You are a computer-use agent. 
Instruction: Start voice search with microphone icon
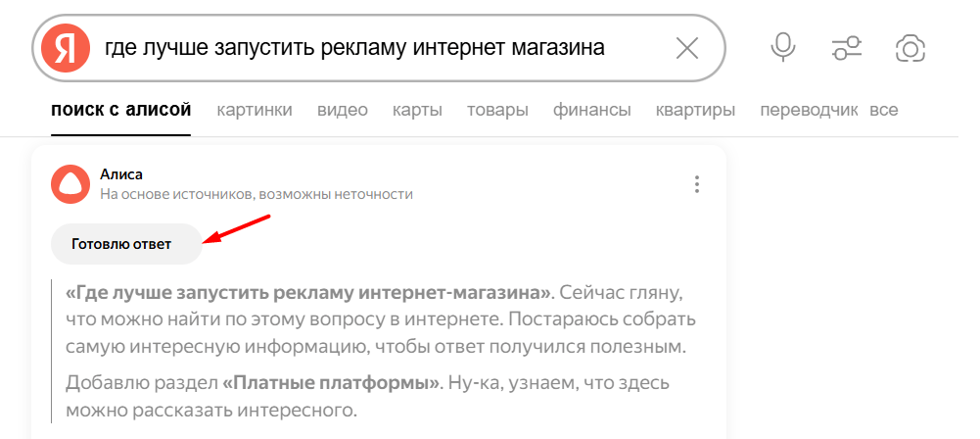tap(782, 48)
